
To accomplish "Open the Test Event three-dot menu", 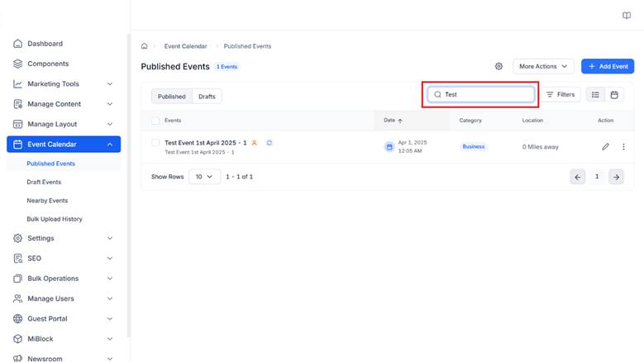I will tap(623, 146).
